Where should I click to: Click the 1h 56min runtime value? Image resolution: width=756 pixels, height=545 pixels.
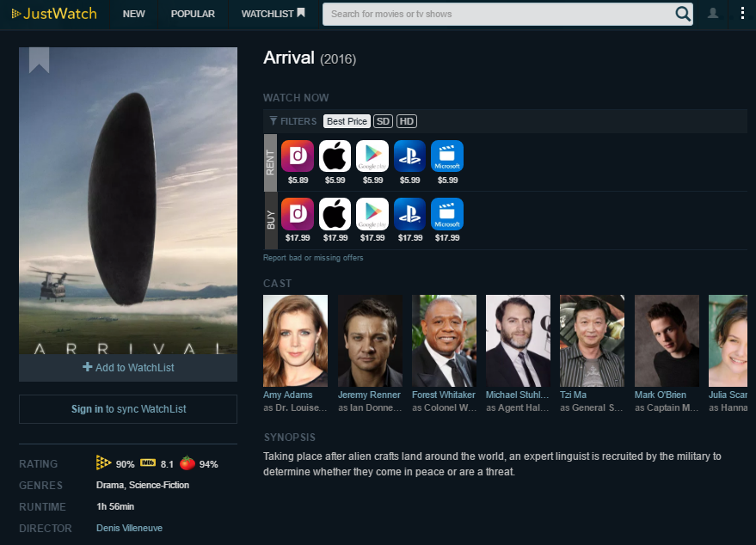click(115, 507)
